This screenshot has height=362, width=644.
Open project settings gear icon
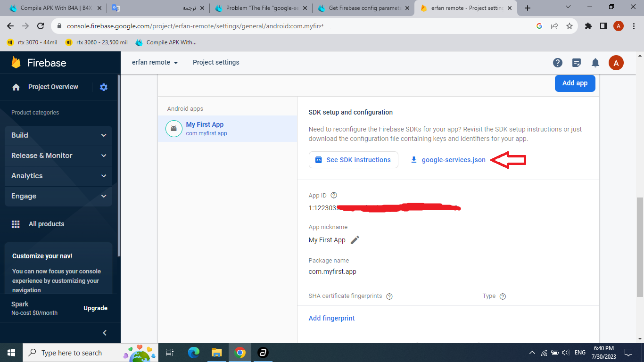[104, 87]
